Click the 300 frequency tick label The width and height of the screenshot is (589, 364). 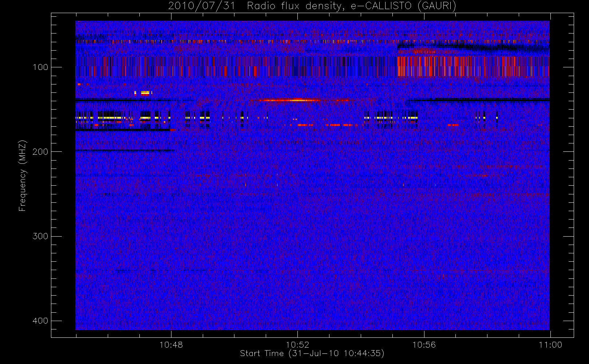pos(40,236)
